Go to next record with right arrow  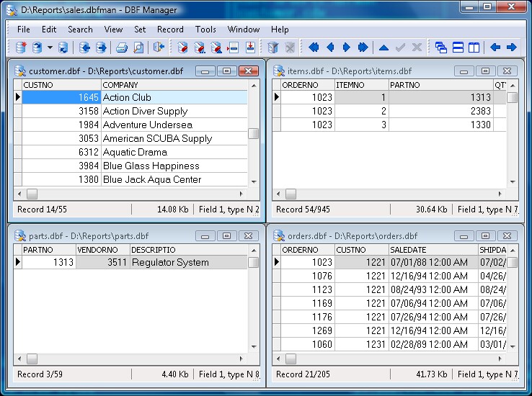click(x=346, y=48)
